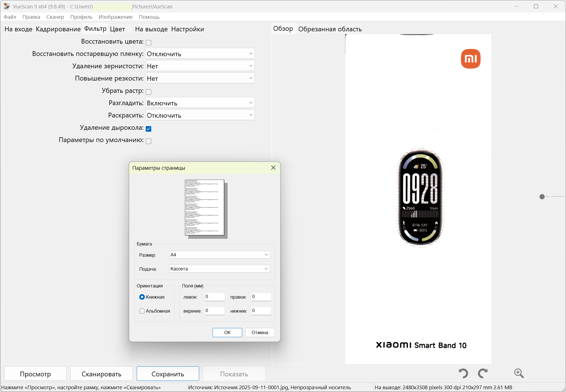Switch to the Кадрирование tab
This screenshot has height=392, width=566.
[58, 29]
